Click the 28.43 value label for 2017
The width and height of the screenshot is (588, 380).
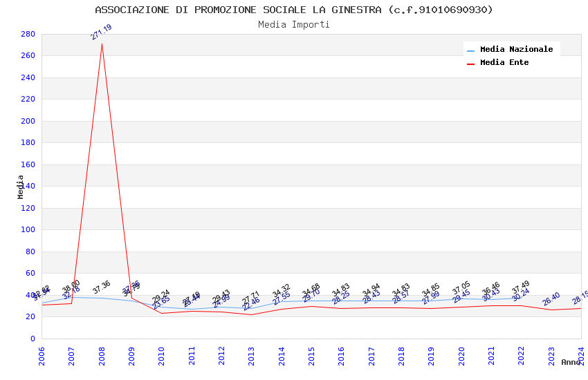pos(371,297)
